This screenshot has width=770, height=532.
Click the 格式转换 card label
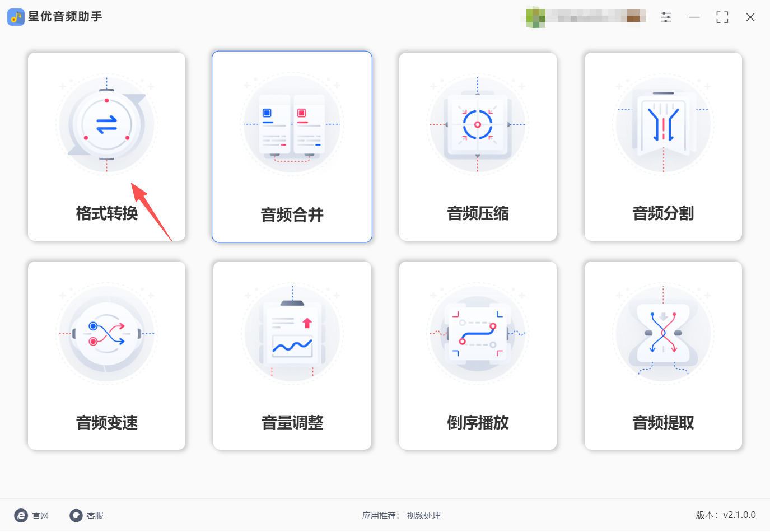(x=106, y=213)
